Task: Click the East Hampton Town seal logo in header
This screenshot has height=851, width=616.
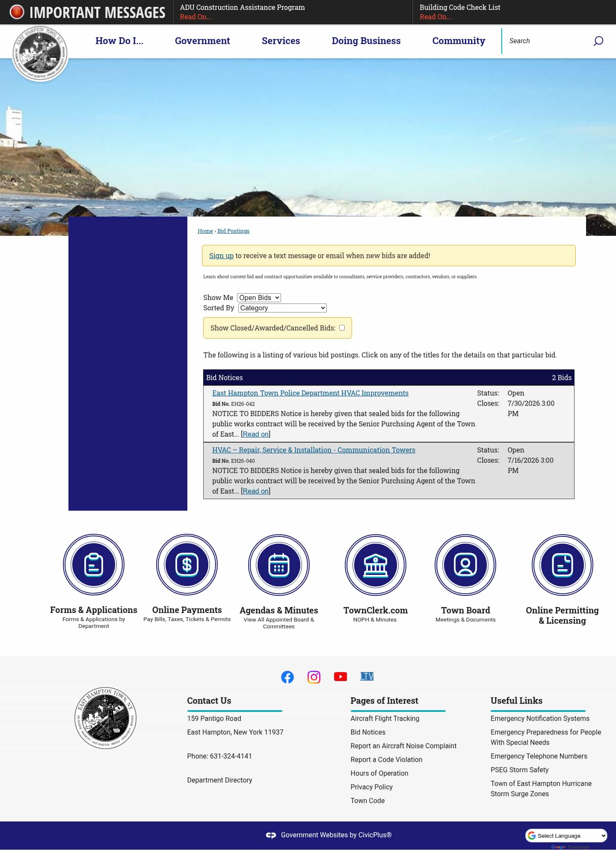Action: 40,54
